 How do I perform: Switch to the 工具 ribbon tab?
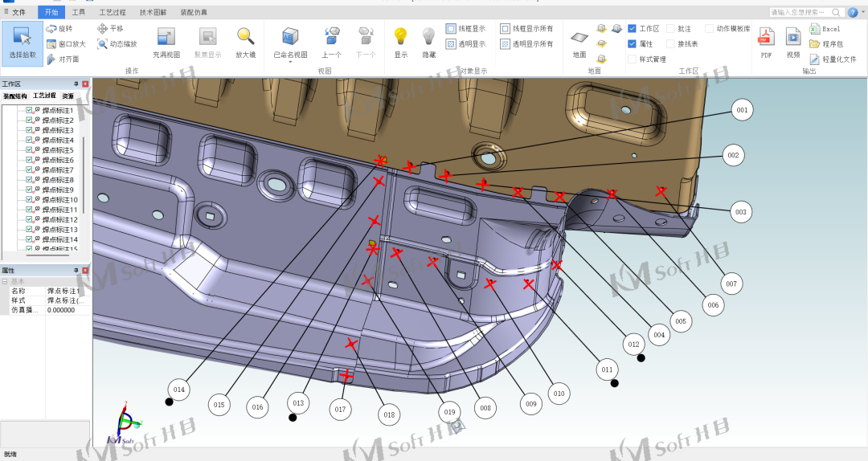point(79,12)
